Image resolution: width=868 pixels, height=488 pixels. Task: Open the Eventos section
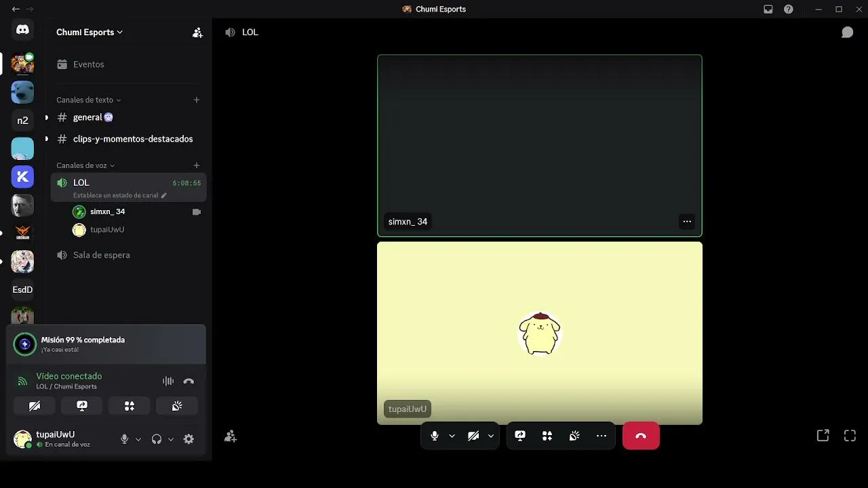coord(128,64)
